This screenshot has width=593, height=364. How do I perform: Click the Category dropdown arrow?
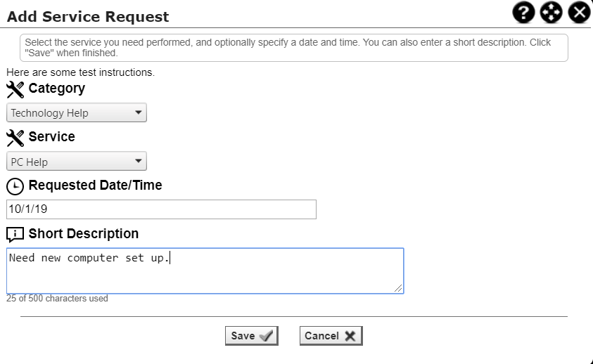(x=138, y=112)
